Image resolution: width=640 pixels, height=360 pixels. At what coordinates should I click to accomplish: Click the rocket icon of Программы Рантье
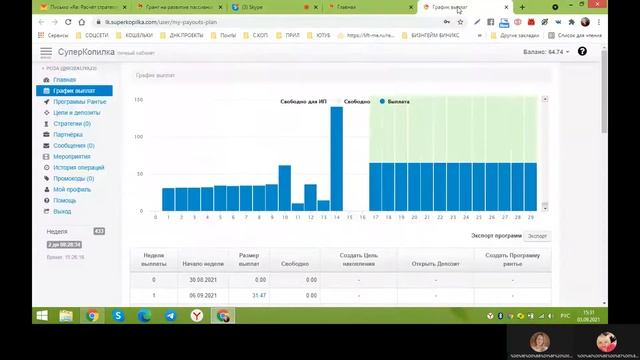(47, 102)
